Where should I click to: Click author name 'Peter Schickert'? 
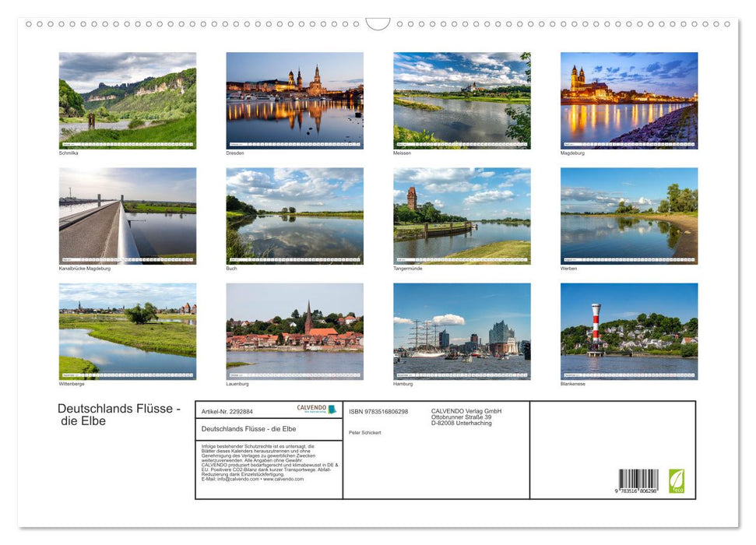click(365, 433)
